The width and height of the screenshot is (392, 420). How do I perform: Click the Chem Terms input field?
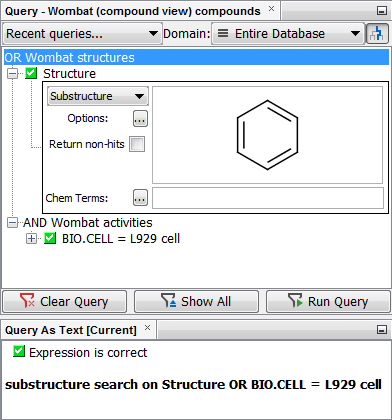coord(268,198)
